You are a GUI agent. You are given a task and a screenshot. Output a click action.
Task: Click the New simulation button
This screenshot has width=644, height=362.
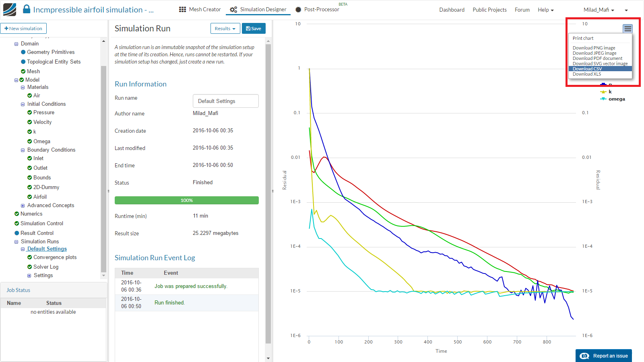[24, 29]
